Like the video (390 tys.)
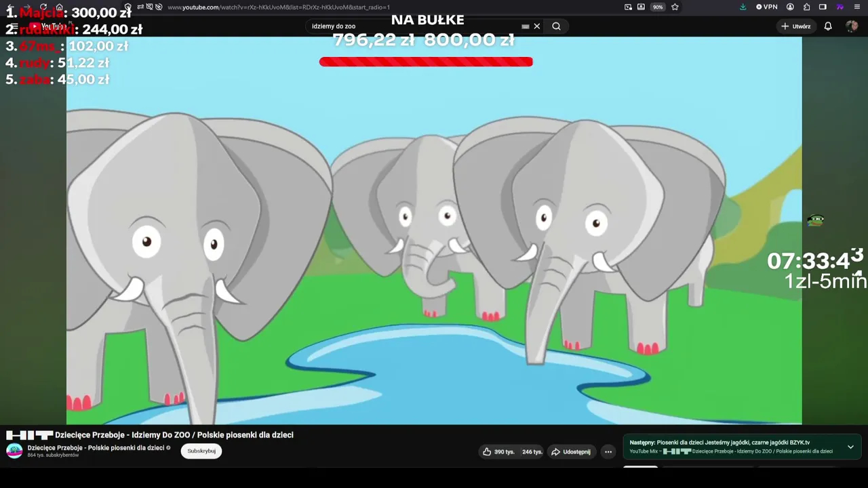This screenshot has height=488, width=868. tap(498, 451)
